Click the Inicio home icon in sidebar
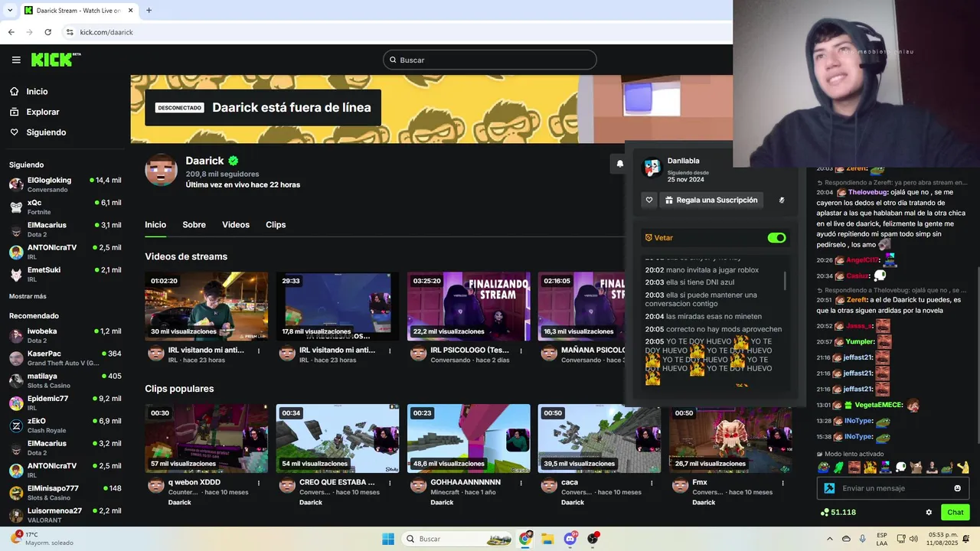This screenshot has width=980, height=551. tap(15, 91)
